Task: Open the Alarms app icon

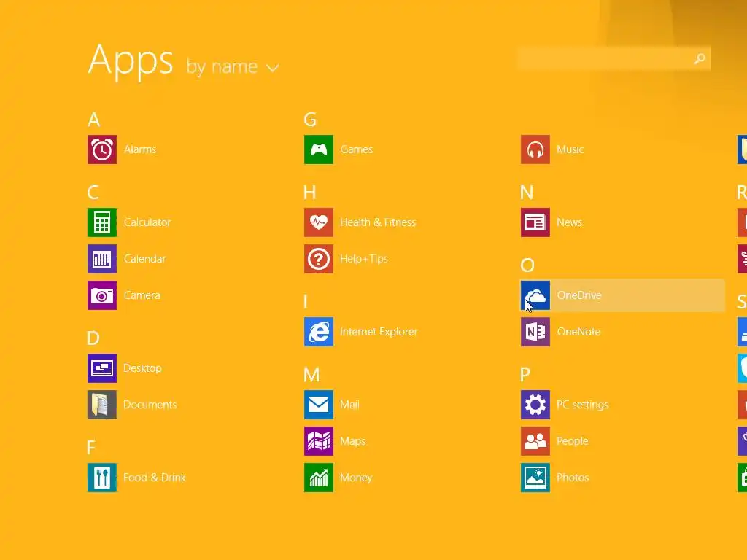Action: tap(102, 149)
